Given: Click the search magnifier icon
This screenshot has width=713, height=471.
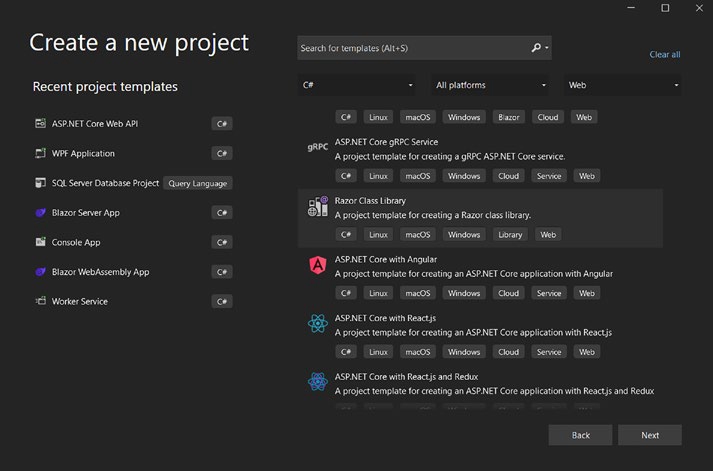Looking at the screenshot, I should (536, 48).
